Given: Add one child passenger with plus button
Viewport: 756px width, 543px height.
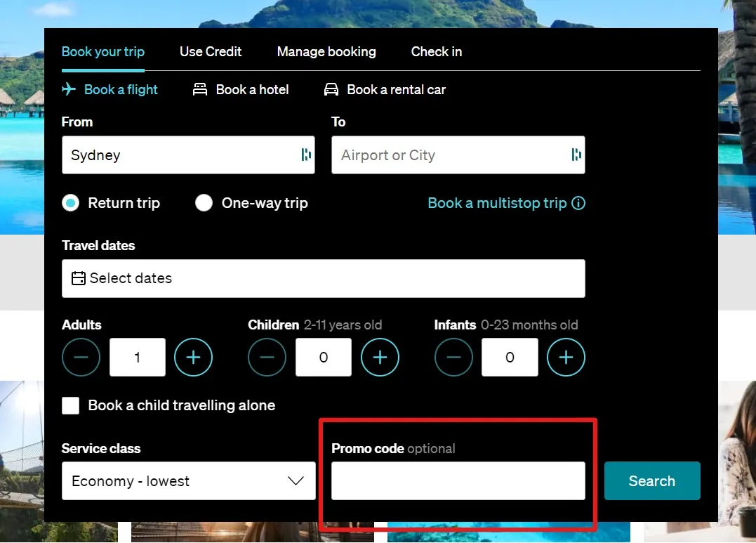Looking at the screenshot, I should (380, 358).
